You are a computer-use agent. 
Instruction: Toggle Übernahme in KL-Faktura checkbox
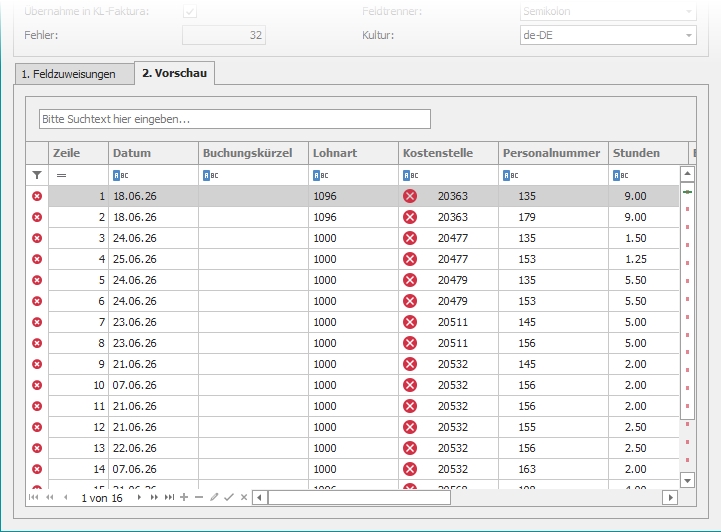pyautogui.click(x=190, y=11)
